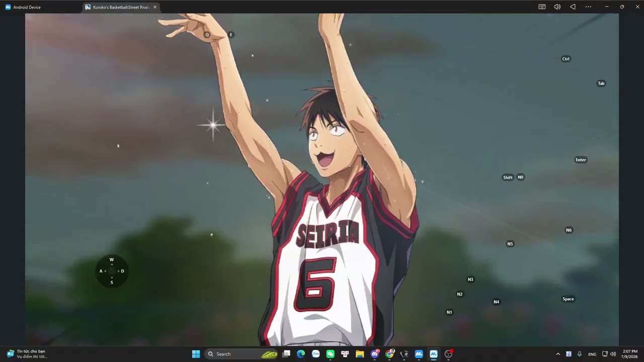Open the system tray volume icon
The width and height of the screenshot is (644, 362).
(613, 354)
